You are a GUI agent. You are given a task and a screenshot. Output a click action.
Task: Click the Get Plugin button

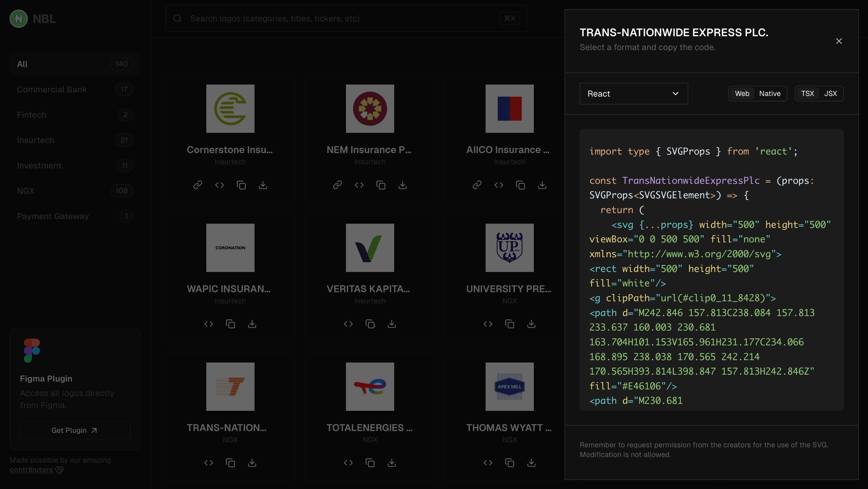(75, 430)
